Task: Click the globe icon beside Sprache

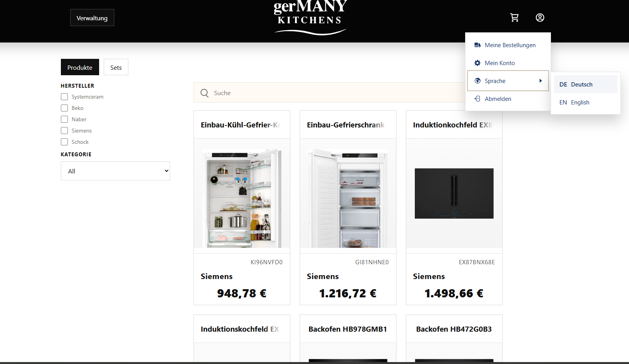Action: [477, 81]
